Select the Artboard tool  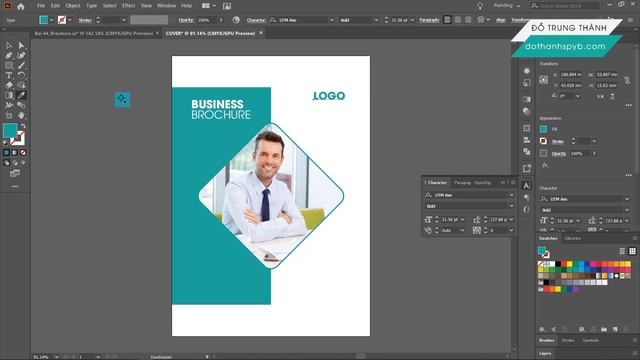point(9,116)
